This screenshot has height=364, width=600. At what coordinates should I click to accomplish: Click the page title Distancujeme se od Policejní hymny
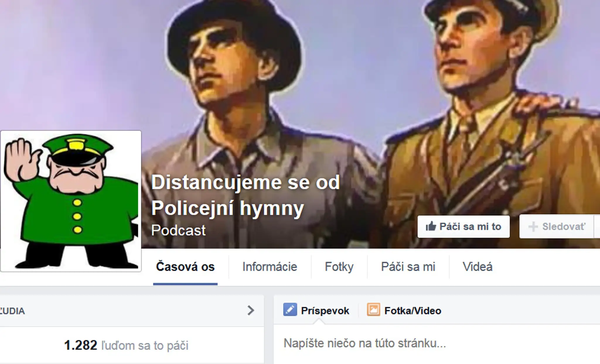[246, 195]
